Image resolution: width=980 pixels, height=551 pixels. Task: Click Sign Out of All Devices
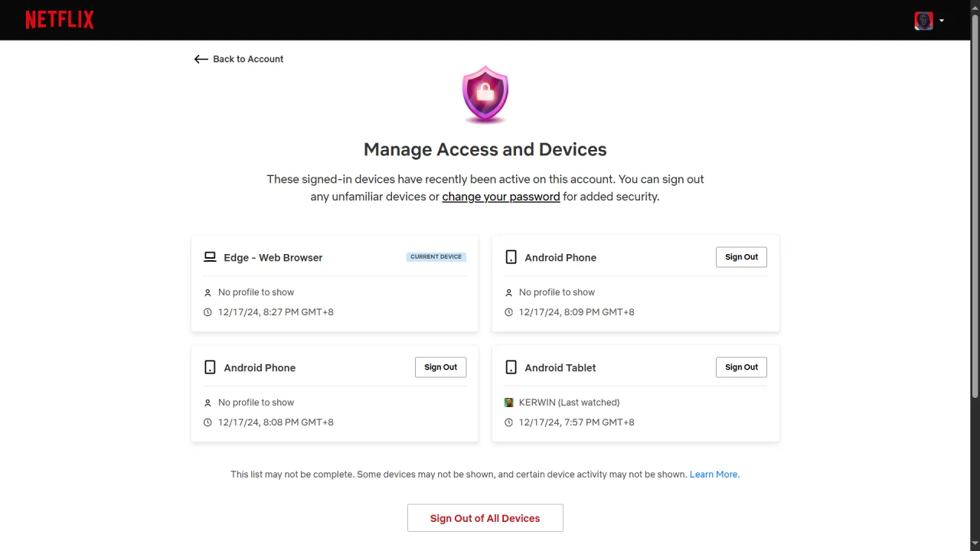[x=485, y=518]
